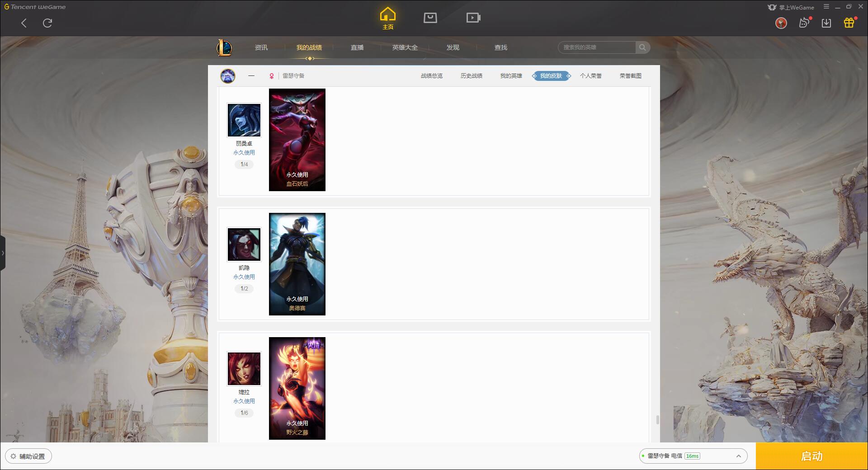Click the summoner profile avatar

228,76
